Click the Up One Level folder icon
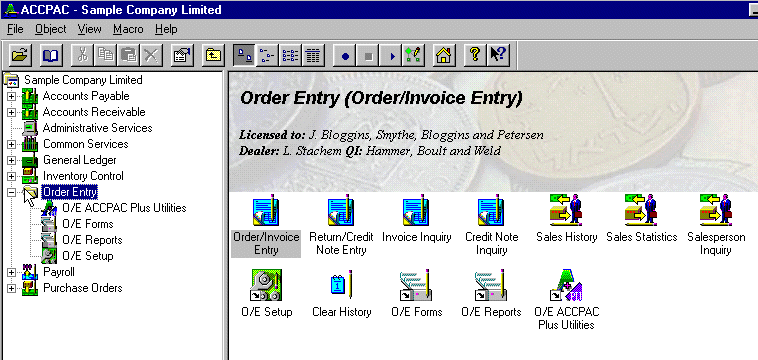 tap(213, 55)
